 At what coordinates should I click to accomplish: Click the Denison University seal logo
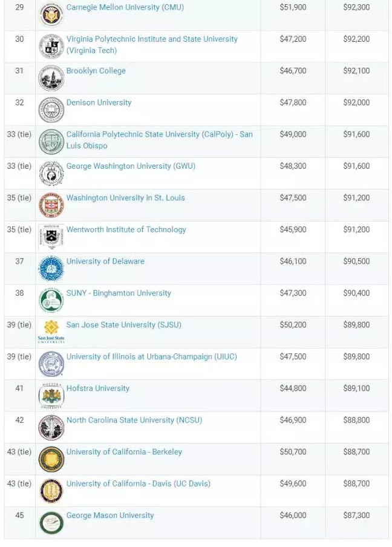(x=51, y=110)
